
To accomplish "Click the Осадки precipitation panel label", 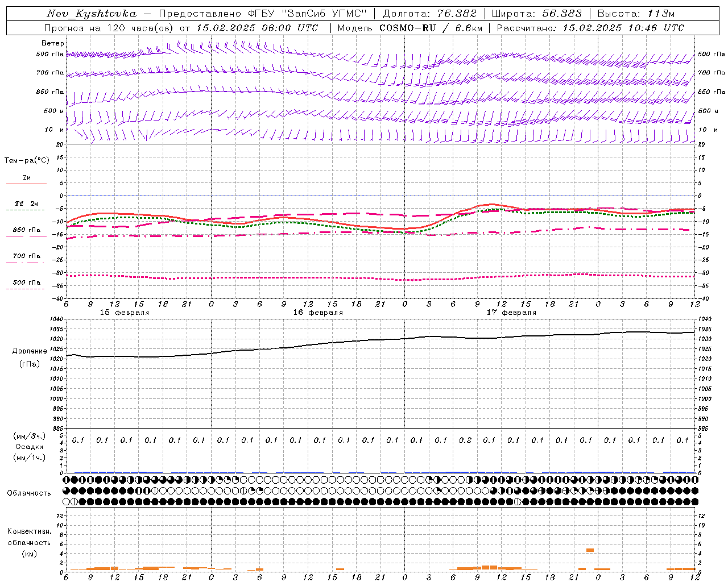I will pos(30,447).
